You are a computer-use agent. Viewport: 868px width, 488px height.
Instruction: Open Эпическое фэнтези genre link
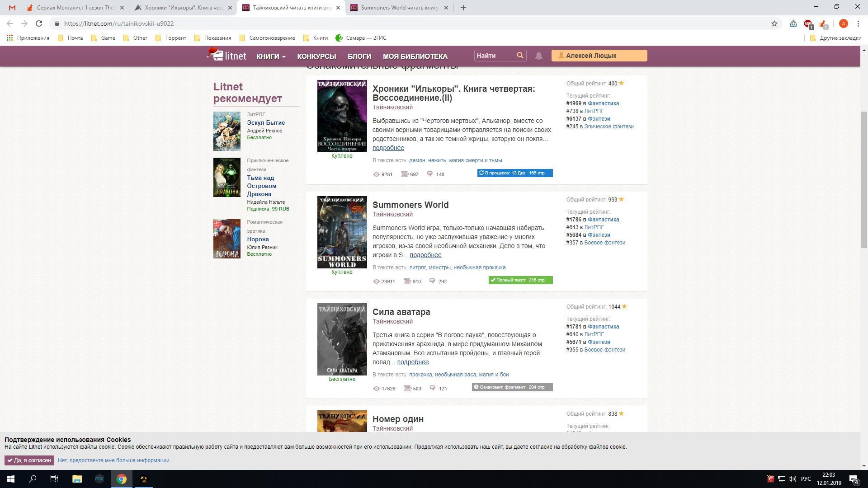609,127
